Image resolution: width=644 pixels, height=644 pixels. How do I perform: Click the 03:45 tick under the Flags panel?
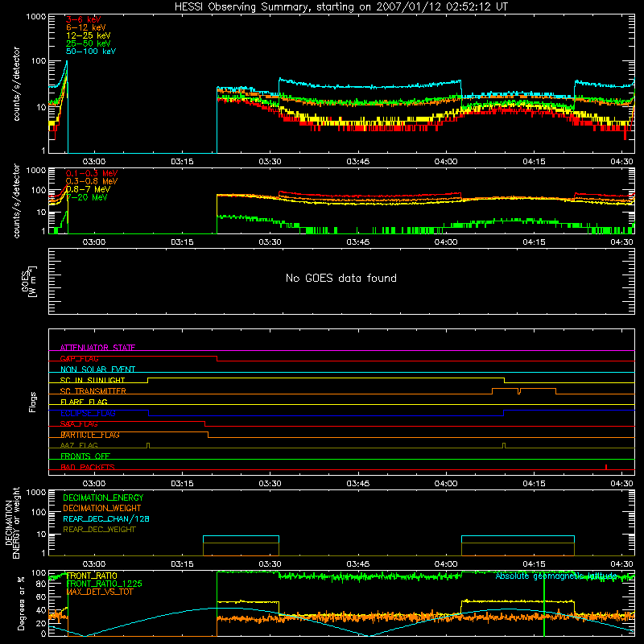click(357, 484)
